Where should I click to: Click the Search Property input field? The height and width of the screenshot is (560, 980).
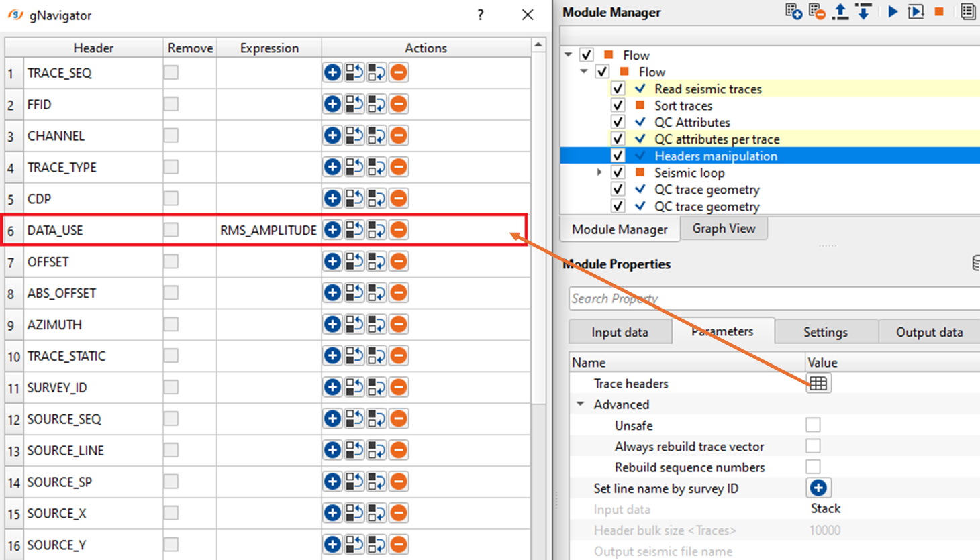pyautogui.click(x=772, y=298)
